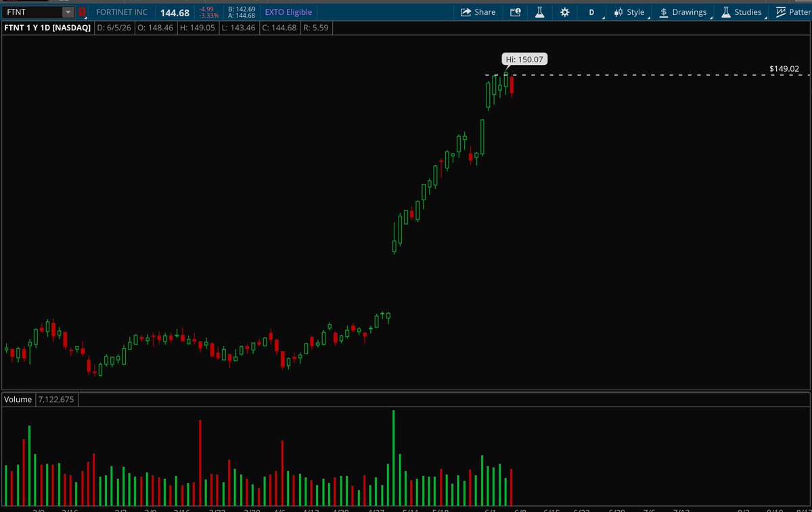Viewport: 812px width, 512px height.
Task: Click the FORTINET INC company name
Action: click(x=122, y=12)
